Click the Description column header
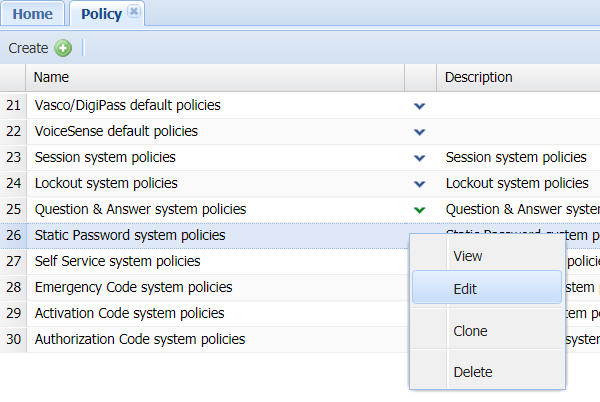This screenshot has width=600, height=402. tap(478, 77)
